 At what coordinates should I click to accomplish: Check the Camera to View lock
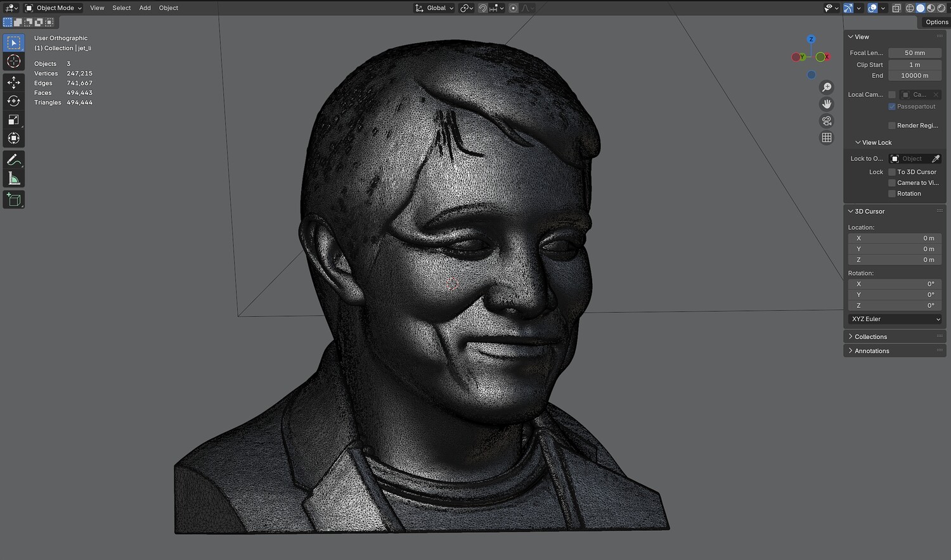coord(892,183)
